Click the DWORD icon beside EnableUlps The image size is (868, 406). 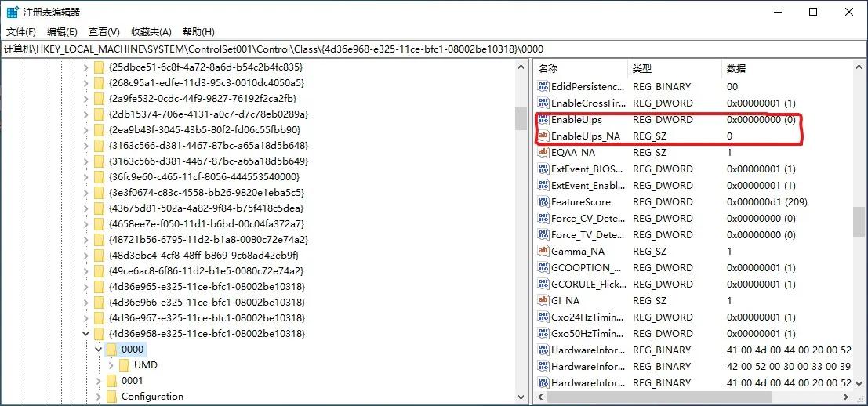[543, 120]
